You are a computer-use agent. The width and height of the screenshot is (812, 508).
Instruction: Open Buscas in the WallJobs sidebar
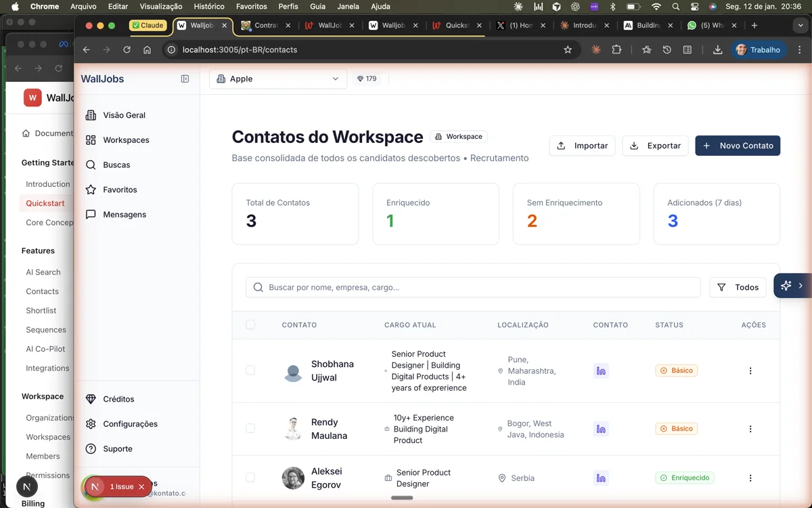click(x=115, y=165)
